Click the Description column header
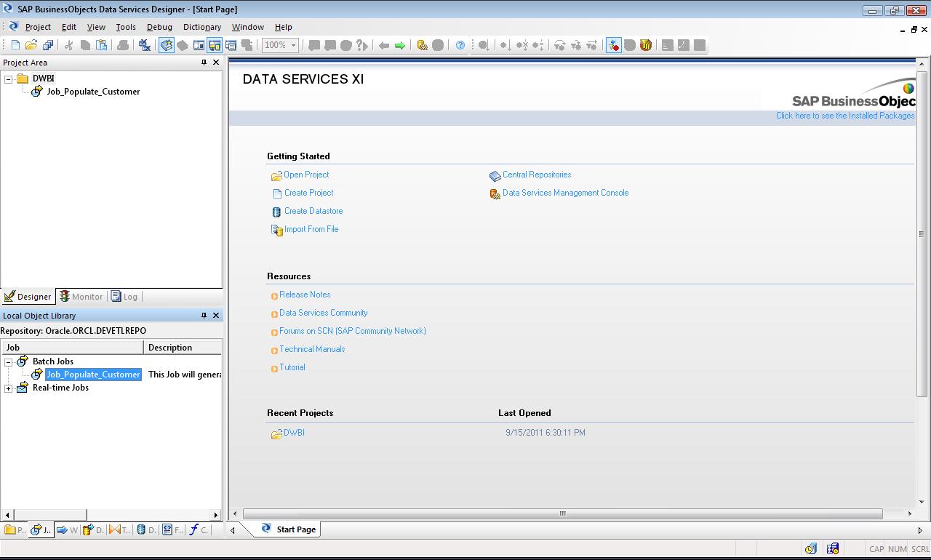 (183, 348)
